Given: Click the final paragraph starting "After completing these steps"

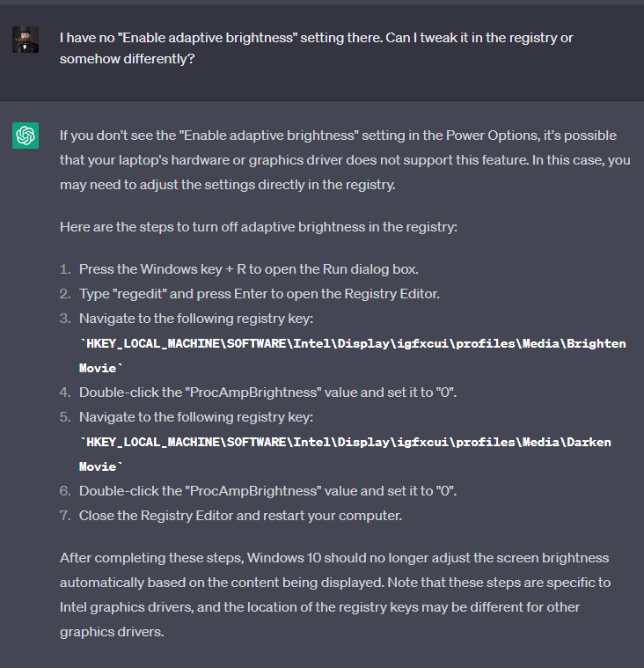Looking at the screenshot, I should coord(334,594).
